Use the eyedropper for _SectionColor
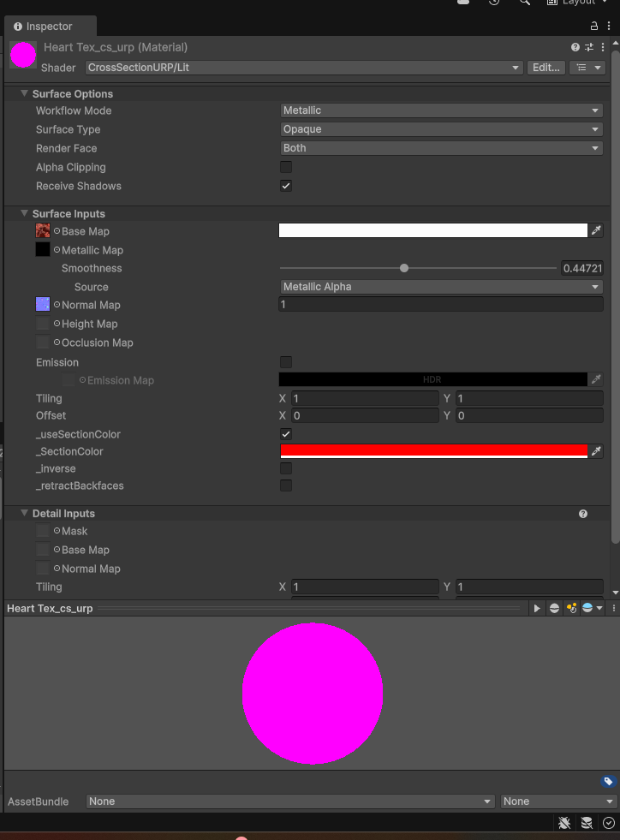This screenshot has width=620, height=840. pos(596,451)
